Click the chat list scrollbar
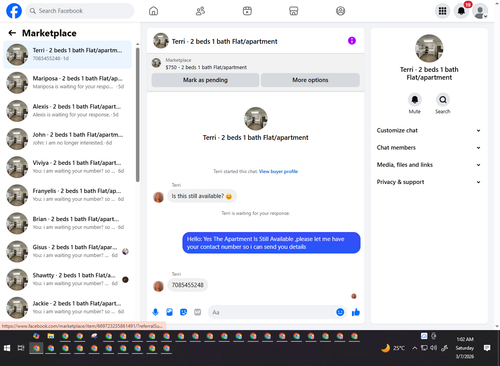Image resolution: width=500 pixels, height=366 pixels. 138,115
